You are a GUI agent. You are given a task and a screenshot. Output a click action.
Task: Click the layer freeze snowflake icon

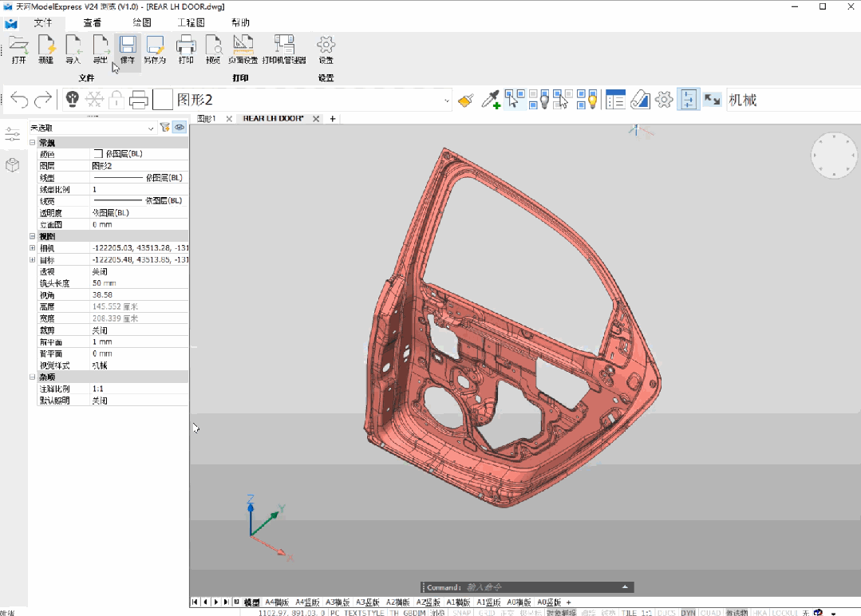[x=94, y=100]
